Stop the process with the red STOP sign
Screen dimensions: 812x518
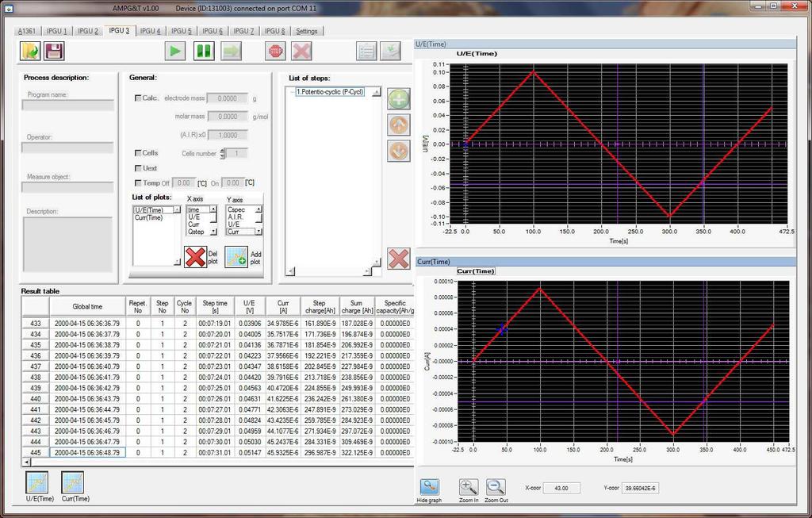tap(275, 52)
